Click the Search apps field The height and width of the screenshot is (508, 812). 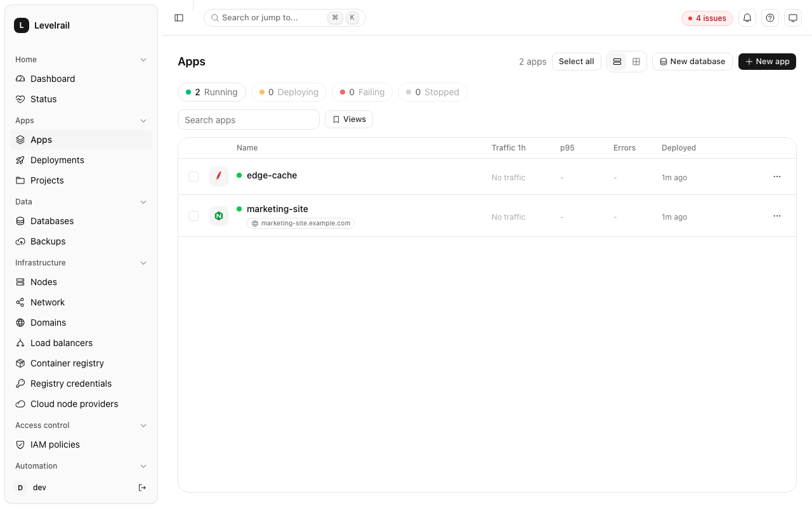(x=249, y=119)
